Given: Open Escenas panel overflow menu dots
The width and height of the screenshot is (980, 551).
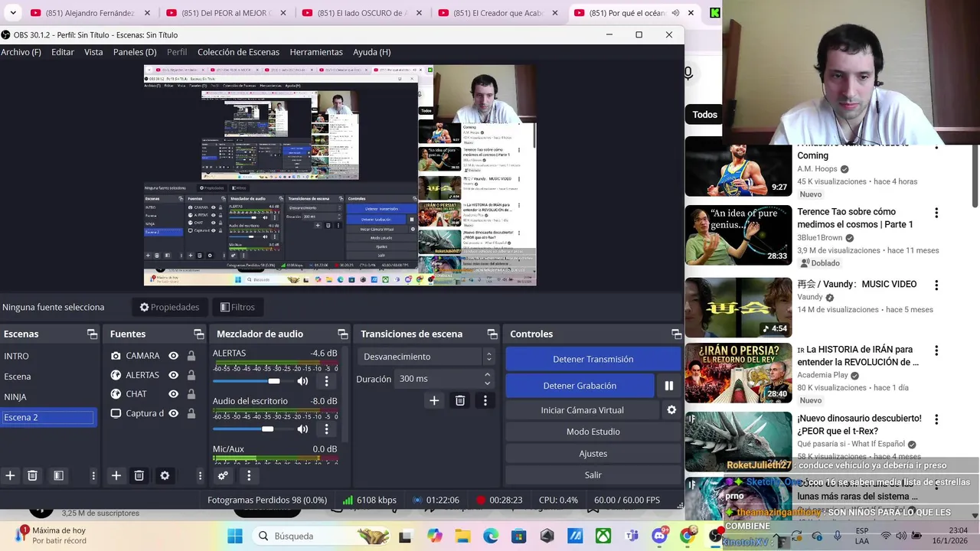Looking at the screenshot, I should tap(93, 475).
